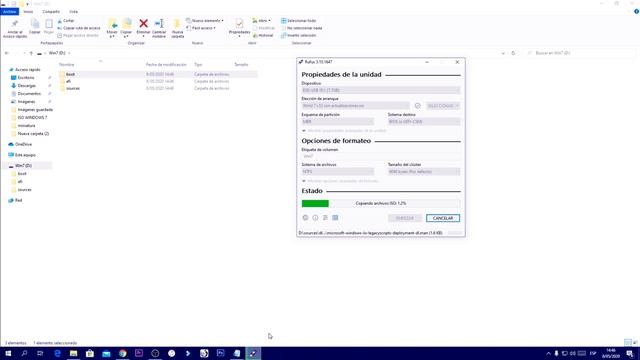Open taskbar search magnifier
The image size is (640, 360).
tap(24, 353)
